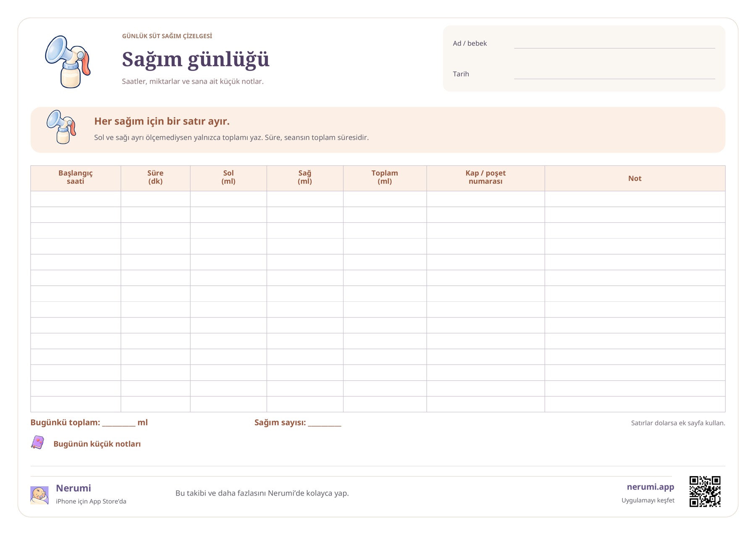Image resolution: width=756 pixels, height=535 pixels.
Task: Click 'Her sağım için bir satır ayır.' heading
Action: tap(162, 121)
